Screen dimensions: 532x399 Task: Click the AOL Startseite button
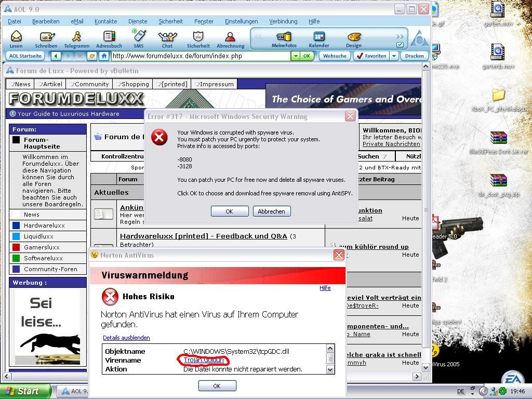coord(25,56)
